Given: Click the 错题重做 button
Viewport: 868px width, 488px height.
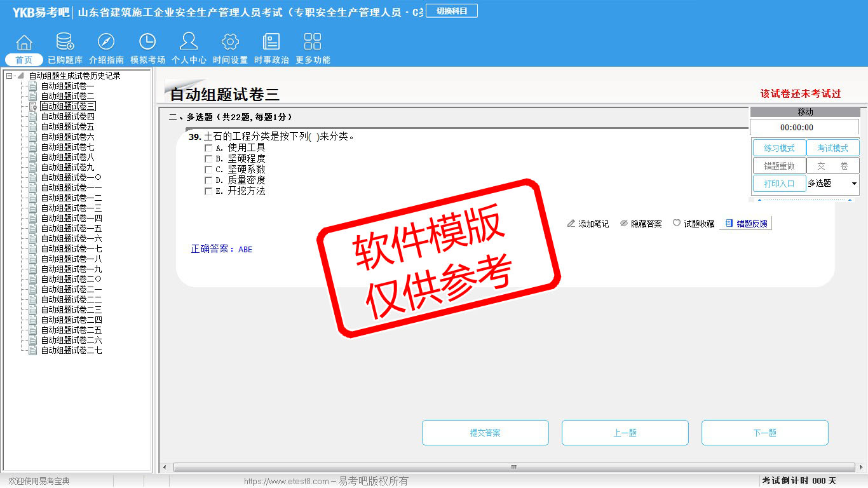Looking at the screenshot, I should [x=779, y=166].
